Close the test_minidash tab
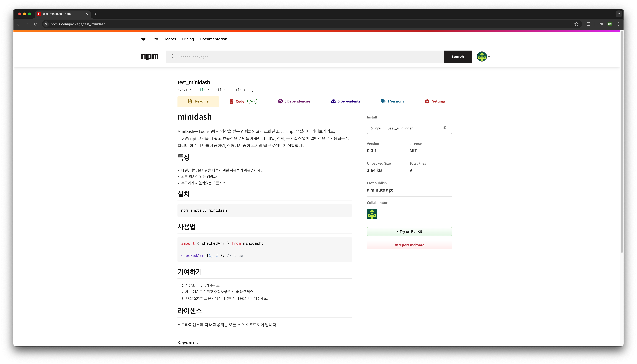637x364 pixels. click(87, 14)
